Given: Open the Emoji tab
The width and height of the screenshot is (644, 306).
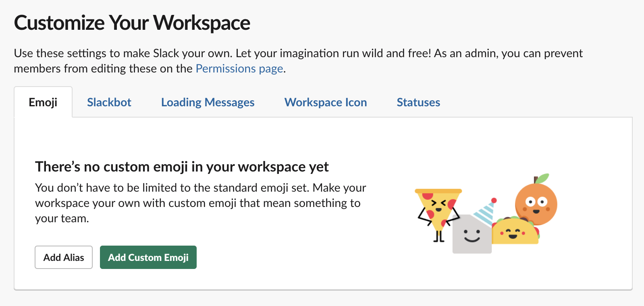Looking at the screenshot, I should pos(43,102).
